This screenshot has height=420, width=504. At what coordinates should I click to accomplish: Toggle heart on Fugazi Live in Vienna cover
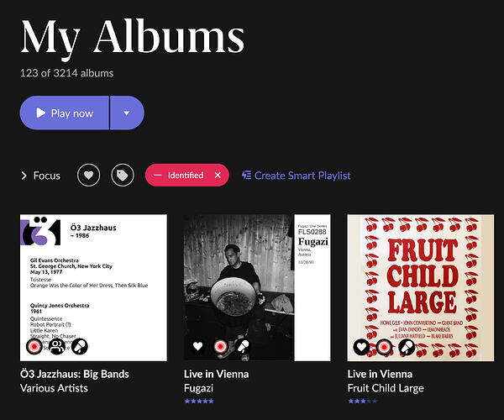(x=197, y=346)
